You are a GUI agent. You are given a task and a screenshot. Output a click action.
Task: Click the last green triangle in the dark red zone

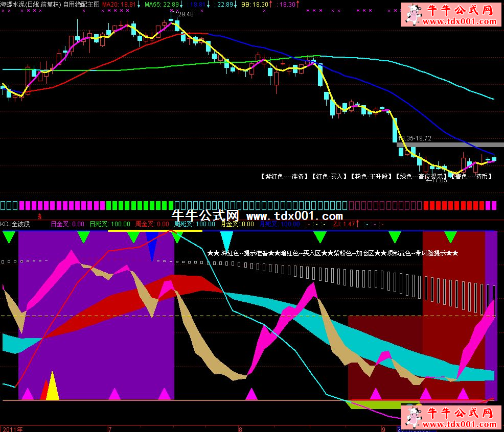coord(450,236)
